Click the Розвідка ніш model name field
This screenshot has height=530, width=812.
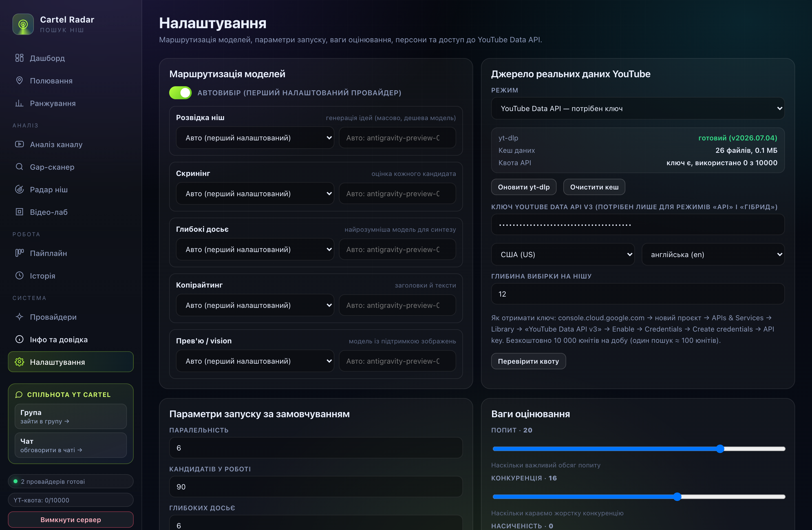click(x=397, y=138)
